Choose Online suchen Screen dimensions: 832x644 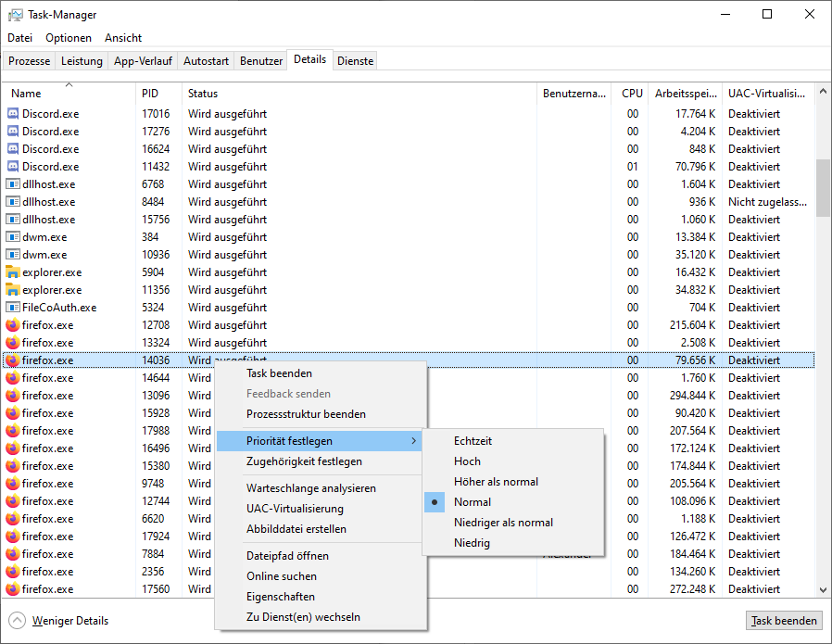[320, 576]
